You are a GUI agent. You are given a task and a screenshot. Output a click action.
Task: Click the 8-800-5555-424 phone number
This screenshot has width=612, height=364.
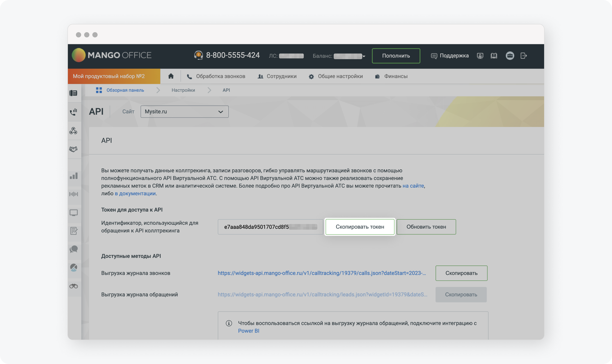(233, 55)
